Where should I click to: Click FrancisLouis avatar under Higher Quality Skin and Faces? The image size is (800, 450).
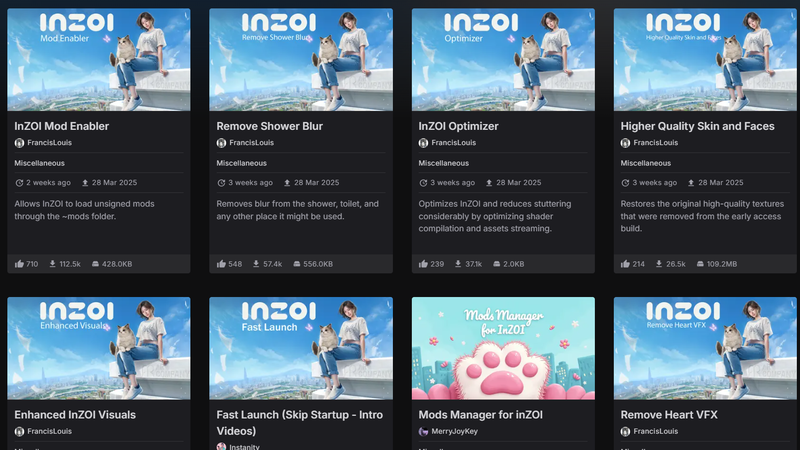click(626, 143)
